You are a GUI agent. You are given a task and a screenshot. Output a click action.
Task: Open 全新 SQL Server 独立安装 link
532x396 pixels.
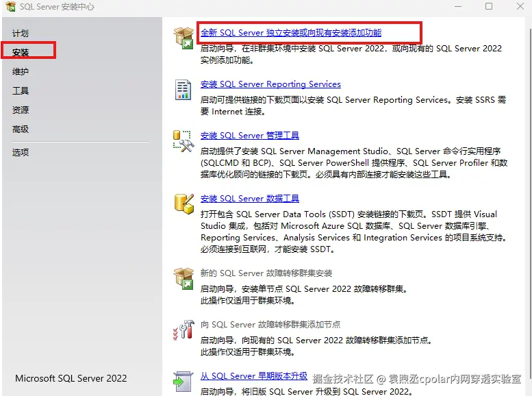pos(291,33)
